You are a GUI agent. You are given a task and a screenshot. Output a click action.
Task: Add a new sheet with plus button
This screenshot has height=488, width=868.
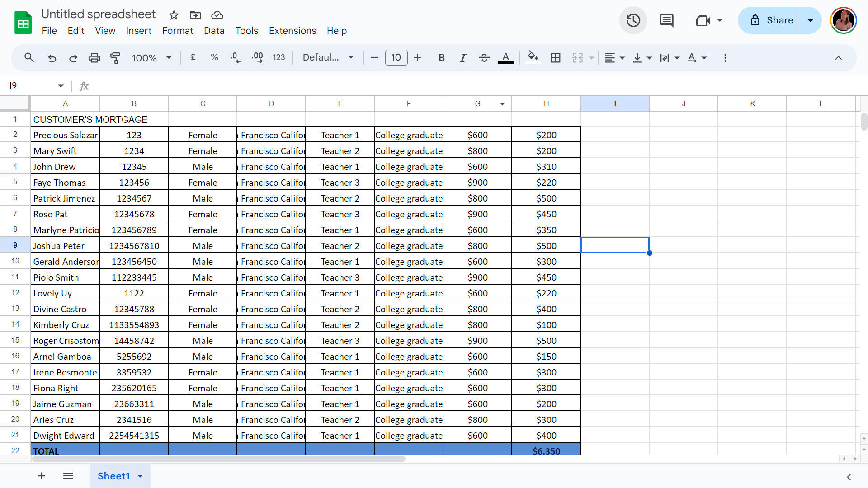[x=41, y=476]
